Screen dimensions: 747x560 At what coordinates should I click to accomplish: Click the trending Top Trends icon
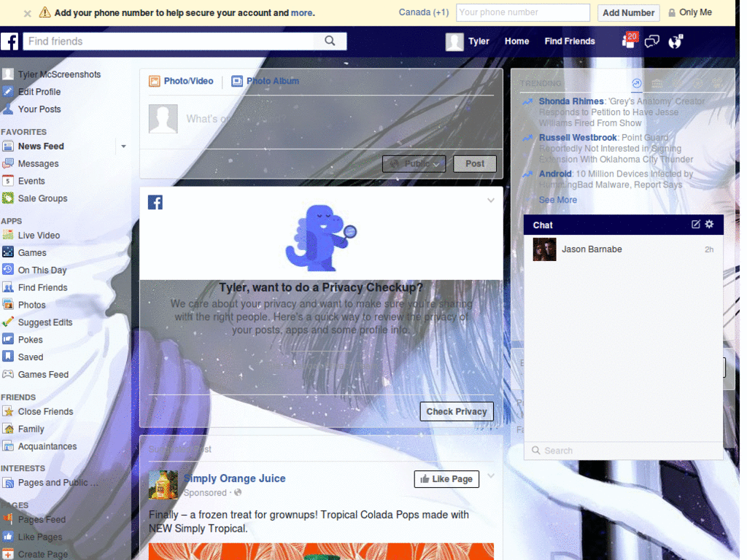click(636, 84)
